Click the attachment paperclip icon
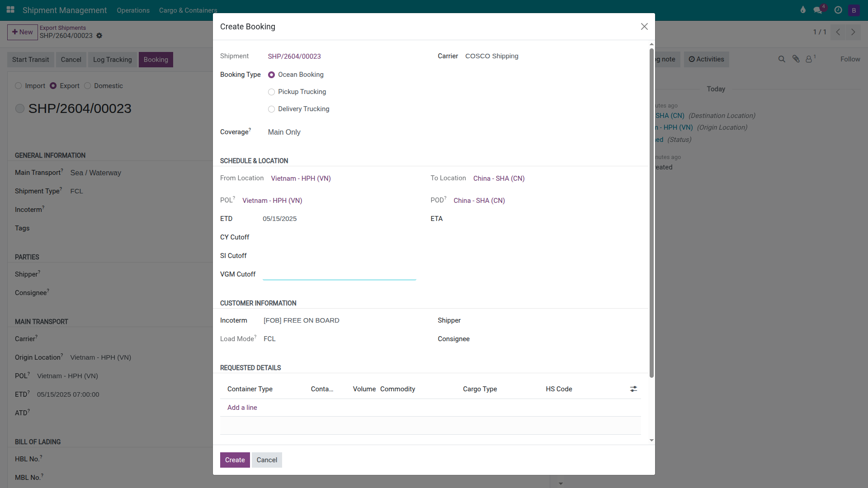The width and height of the screenshot is (868, 488). [796, 59]
